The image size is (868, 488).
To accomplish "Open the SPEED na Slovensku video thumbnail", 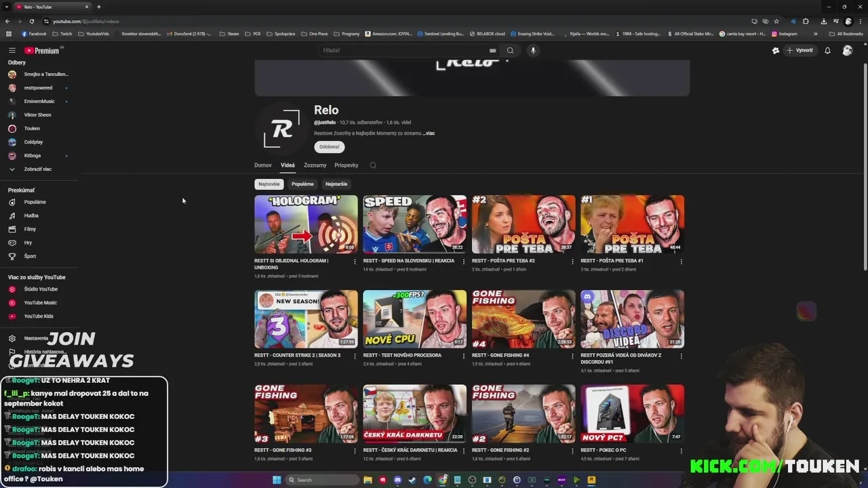I will pyautogui.click(x=414, y=224).
